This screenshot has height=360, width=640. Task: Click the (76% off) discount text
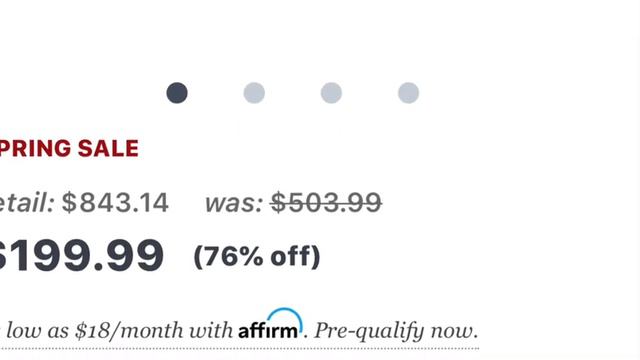point(257,257)
